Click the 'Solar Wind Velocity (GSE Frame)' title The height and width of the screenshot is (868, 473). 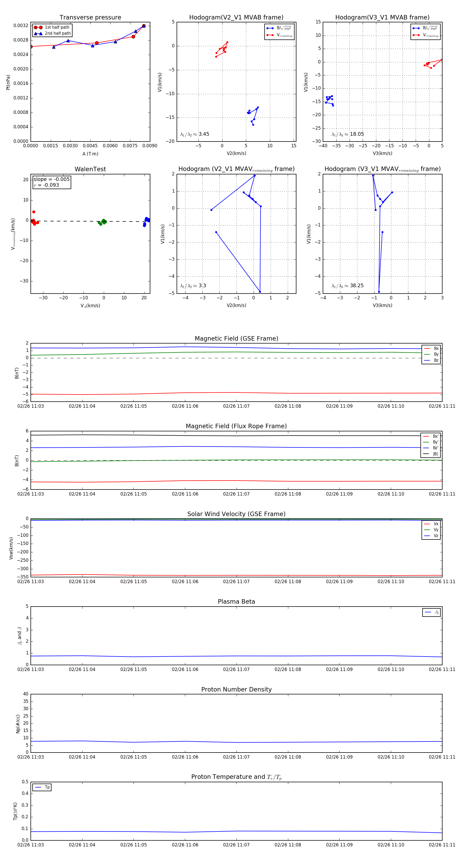(x=236, y=514)
